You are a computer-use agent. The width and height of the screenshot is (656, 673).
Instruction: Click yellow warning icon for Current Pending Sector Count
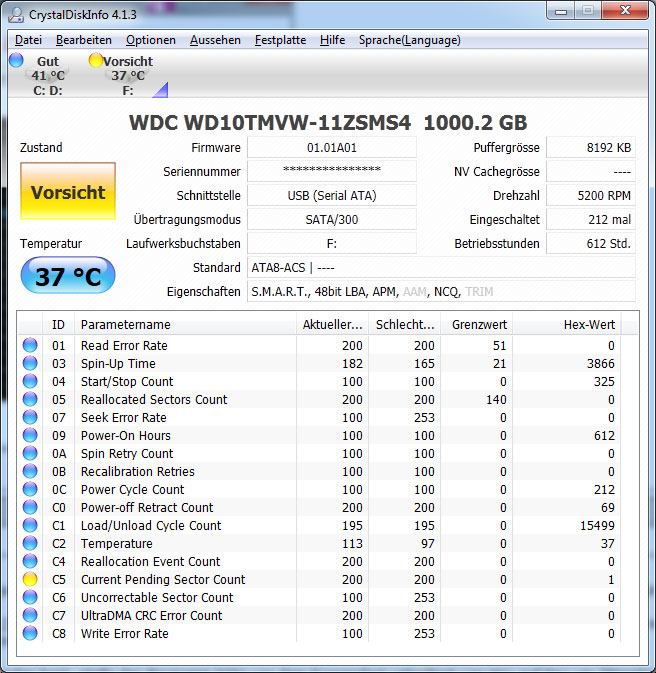click(30, 579)
